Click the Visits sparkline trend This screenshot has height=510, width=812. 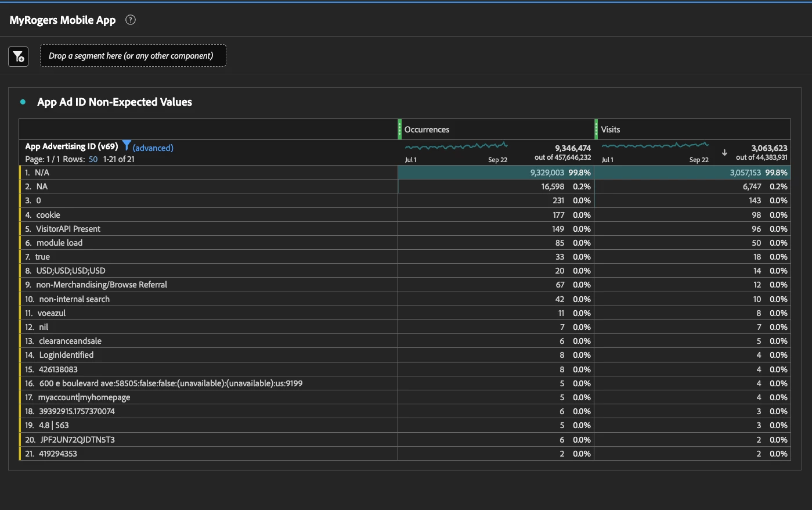coord(655,145)
